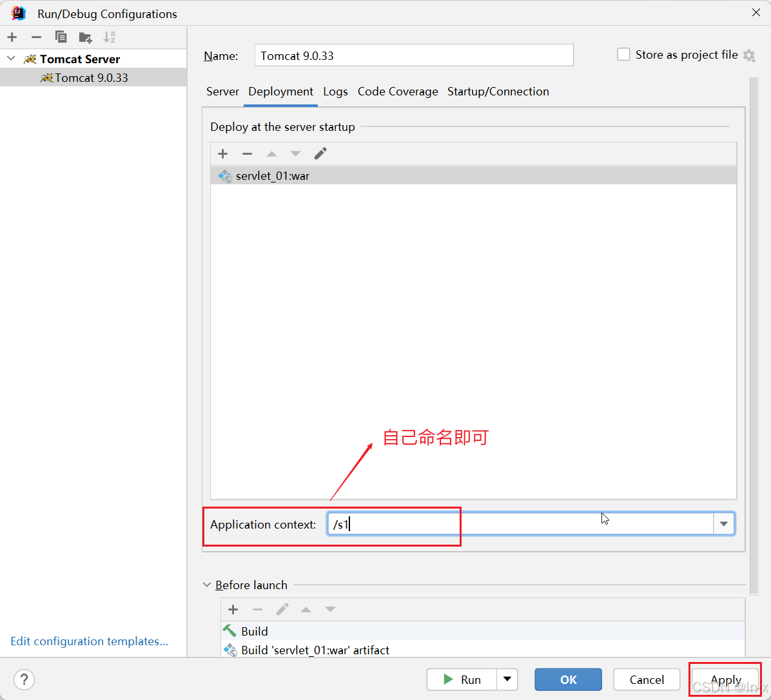Viewport: 771px width, 700px height.
Task: Open project file storage settings gear
Action: [749, 55]
